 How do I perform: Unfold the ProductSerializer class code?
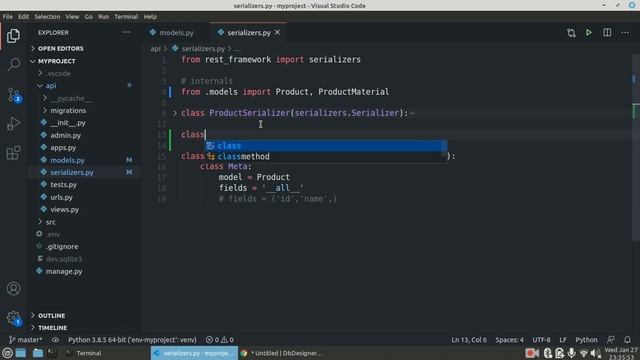pos(175,113)
